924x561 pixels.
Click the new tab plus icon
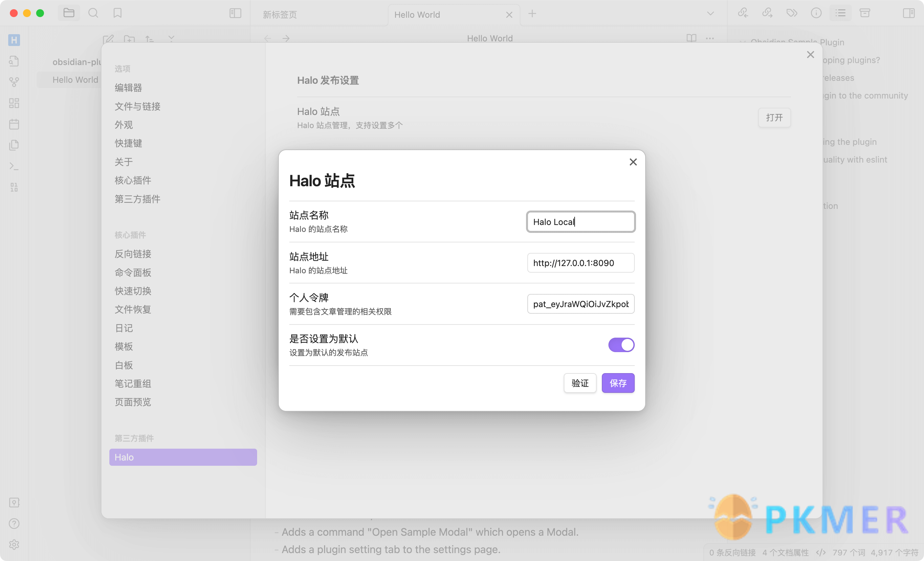pos(532,14)
